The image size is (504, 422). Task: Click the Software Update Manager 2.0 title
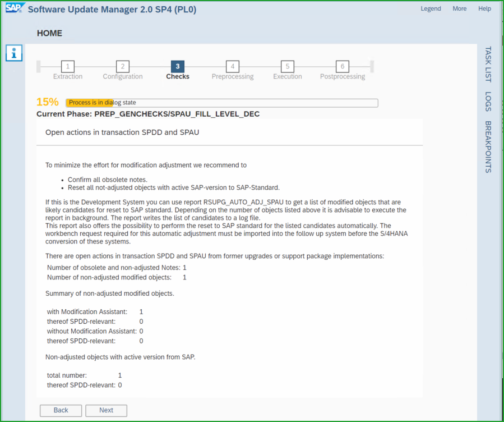(112, 10)
